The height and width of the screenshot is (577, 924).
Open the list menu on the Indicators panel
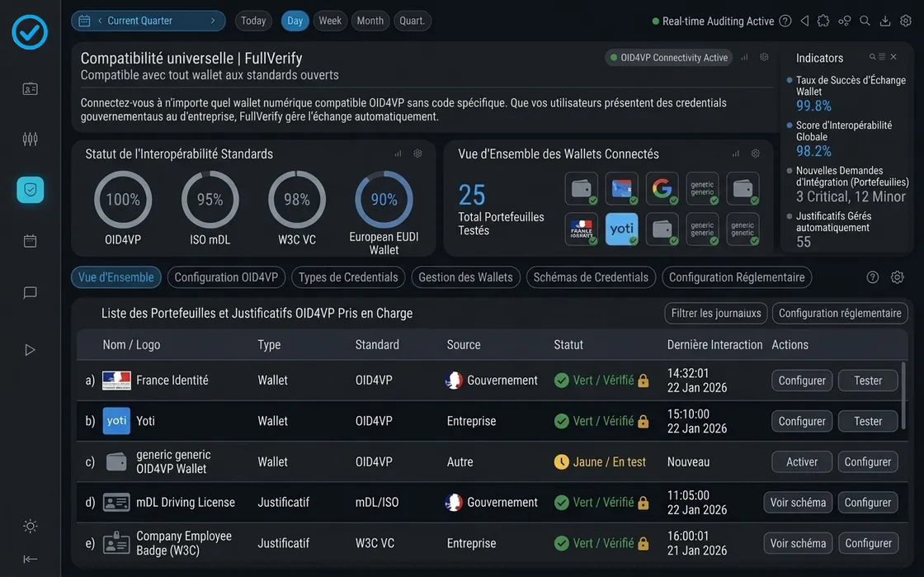pos(881,55)
